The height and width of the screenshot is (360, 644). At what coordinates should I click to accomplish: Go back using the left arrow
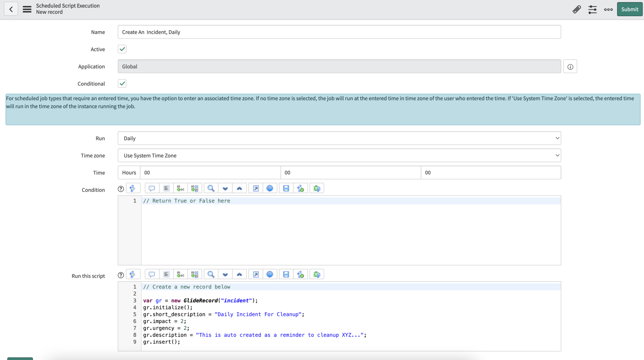pyautogui.click(x=11, y=9)
